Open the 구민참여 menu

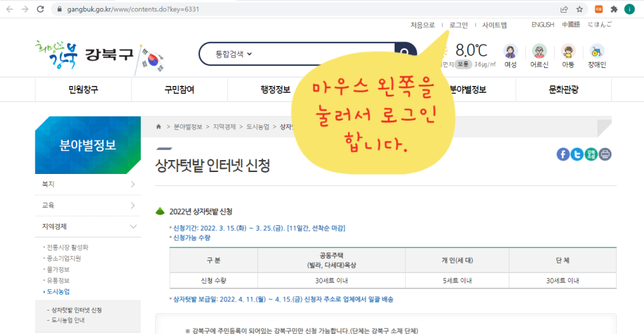(x=179, y=89)
